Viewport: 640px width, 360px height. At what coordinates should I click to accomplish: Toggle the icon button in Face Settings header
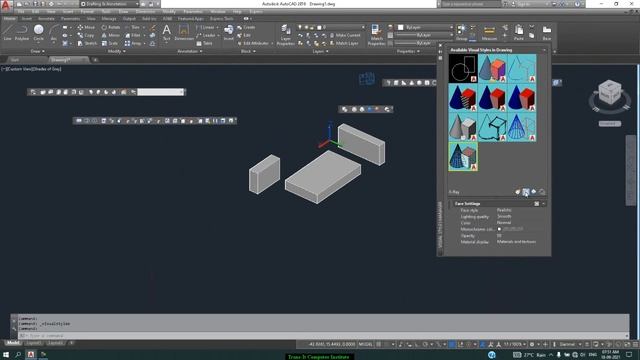536,204
